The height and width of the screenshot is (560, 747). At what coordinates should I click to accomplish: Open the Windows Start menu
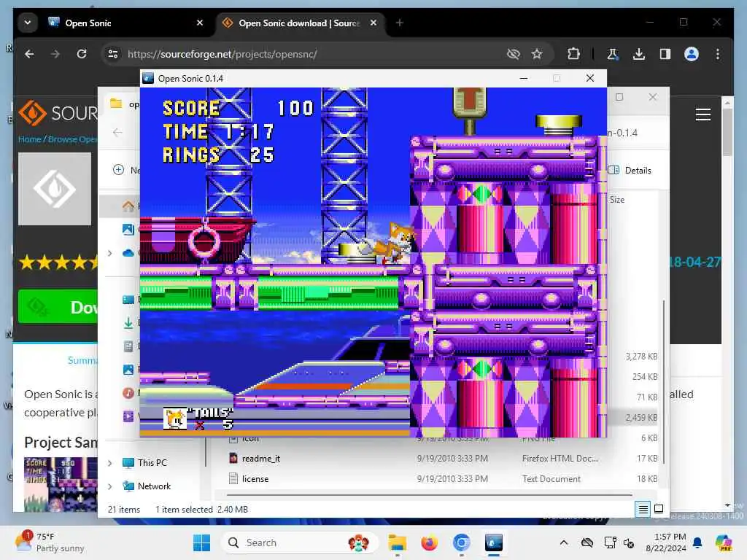201,542
